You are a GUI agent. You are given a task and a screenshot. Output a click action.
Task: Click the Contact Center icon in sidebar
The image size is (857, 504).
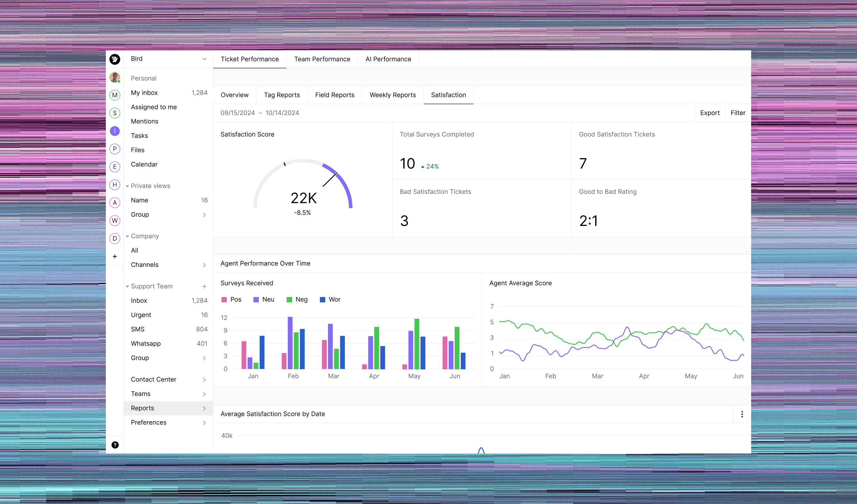click(x=154, y=379)
